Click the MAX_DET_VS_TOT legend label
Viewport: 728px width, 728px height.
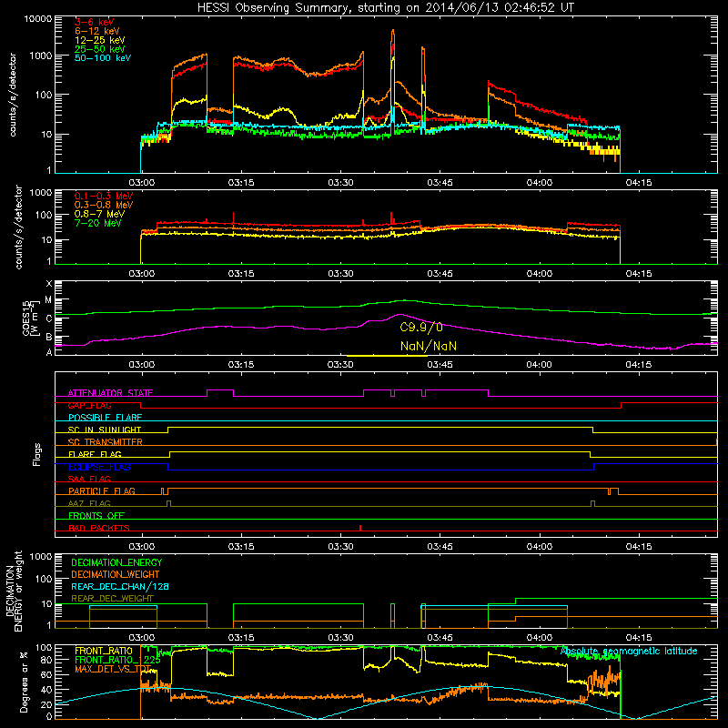point(113,669)
